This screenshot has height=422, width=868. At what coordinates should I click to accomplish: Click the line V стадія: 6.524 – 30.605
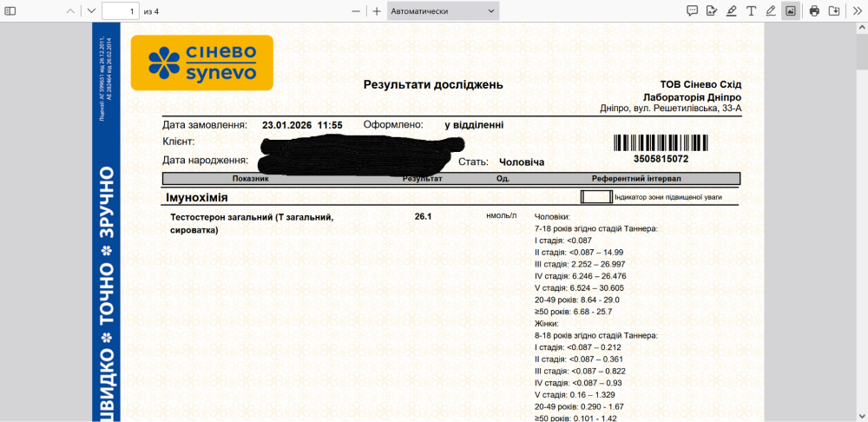(580, 287)
